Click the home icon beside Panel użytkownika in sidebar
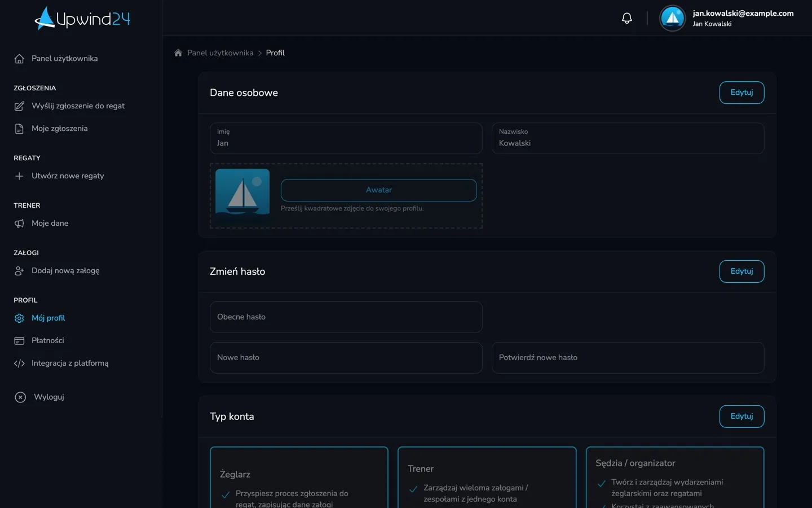Viewport: 812px width, 508px height. click(x=19, y=59)
